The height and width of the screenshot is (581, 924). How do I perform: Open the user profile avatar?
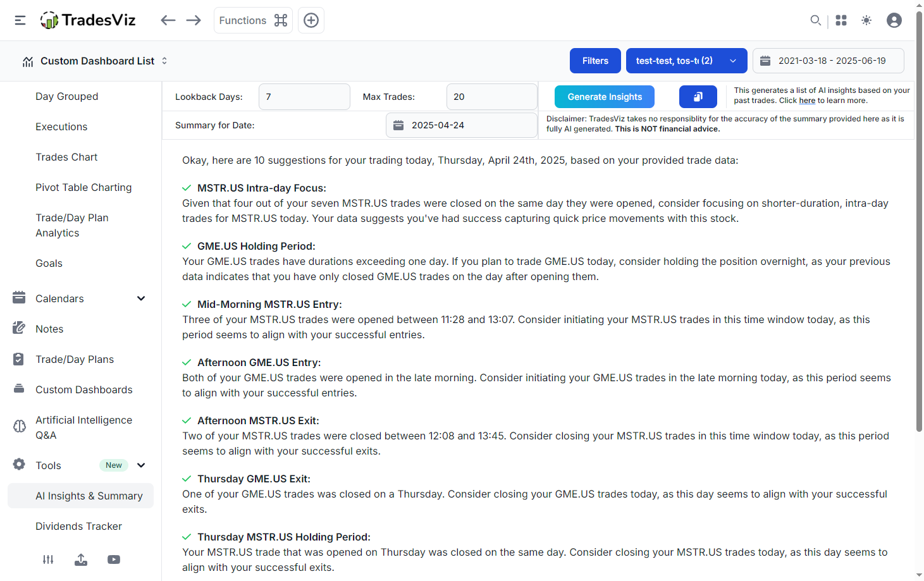coord(894,20)
